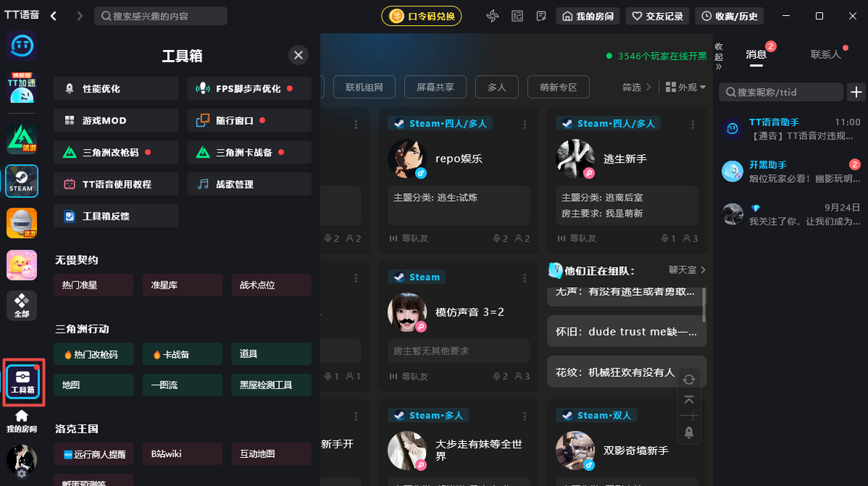
Task: Navigate back with the left arrow
Action: (x=54, y=16)
